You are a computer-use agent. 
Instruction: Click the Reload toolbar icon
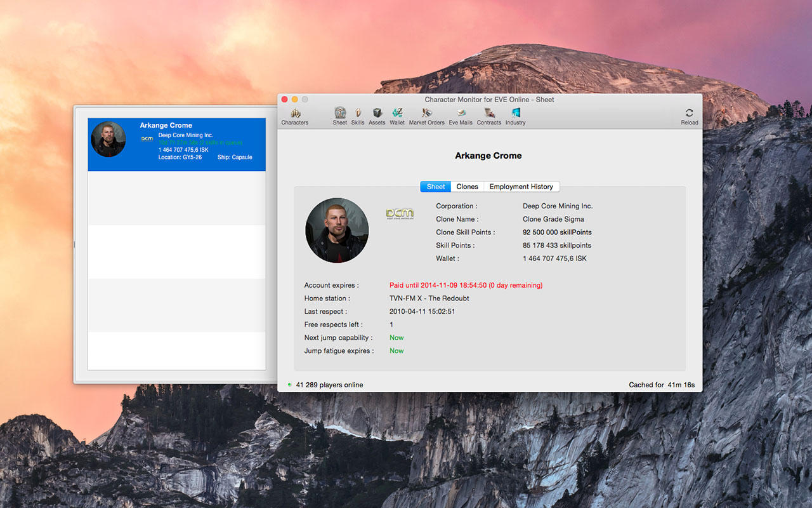pyautogui.click(x=690, y=116)
